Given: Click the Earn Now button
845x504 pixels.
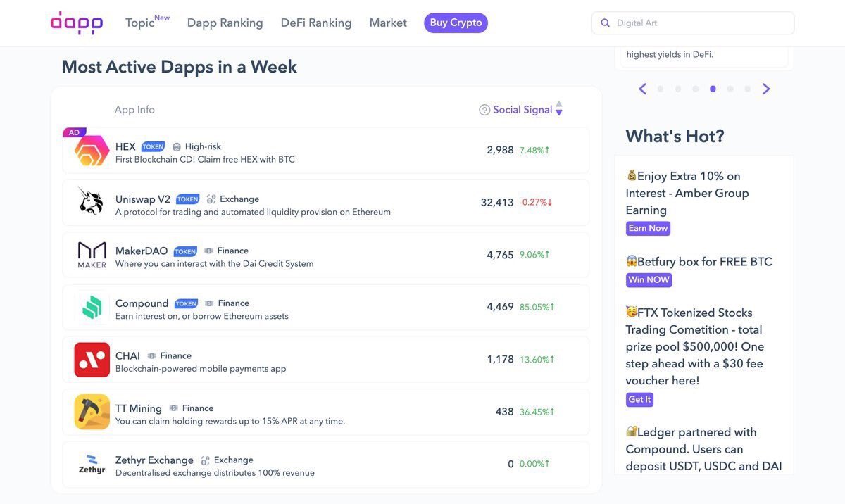Looking at the screenshot, I should click(648, 228).
